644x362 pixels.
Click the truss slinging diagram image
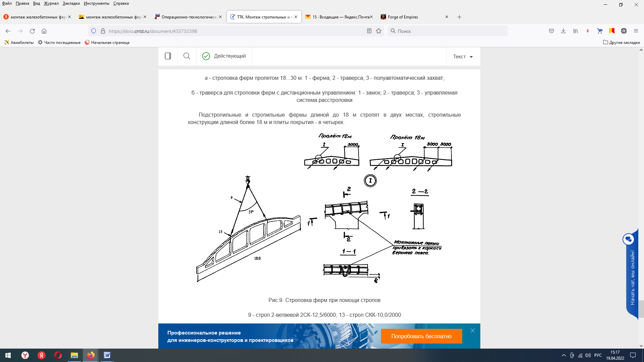pyautogui.click(x=319, y=208)
